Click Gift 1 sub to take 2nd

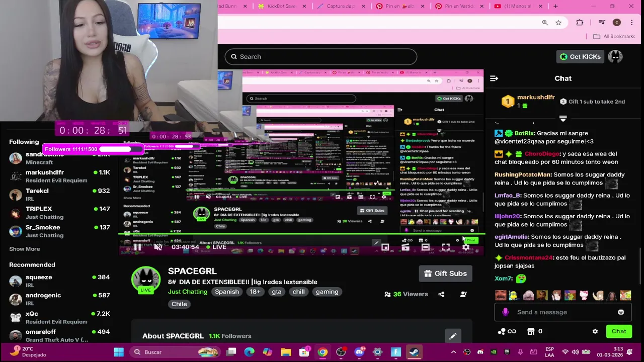pyautogui.click(x=593, y=102)
